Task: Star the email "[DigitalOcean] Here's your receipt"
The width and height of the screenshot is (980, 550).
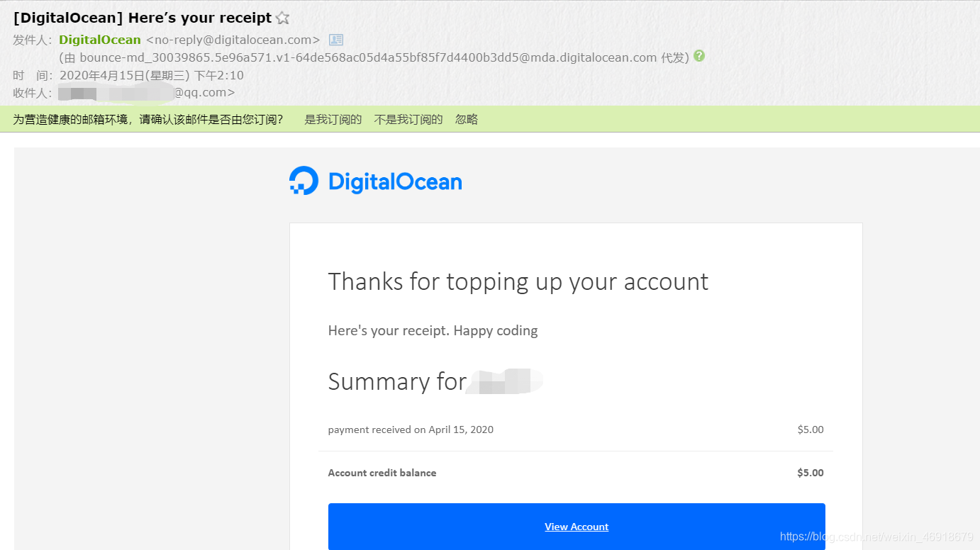Action: [282, 17]
